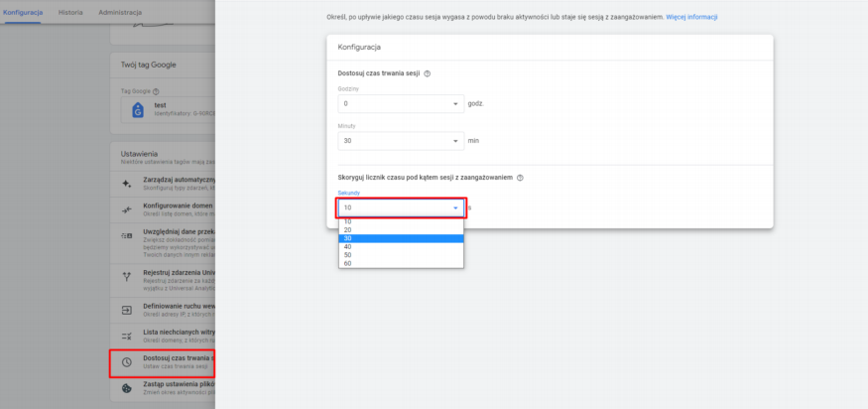Open the Godziny hours dropdown

click(400, 103)
